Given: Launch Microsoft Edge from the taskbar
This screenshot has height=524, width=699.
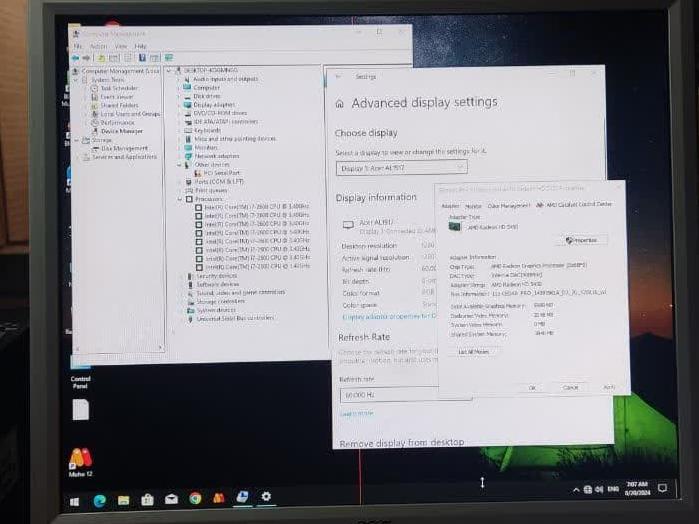Looking at the screenshot, I should (100, 500).
